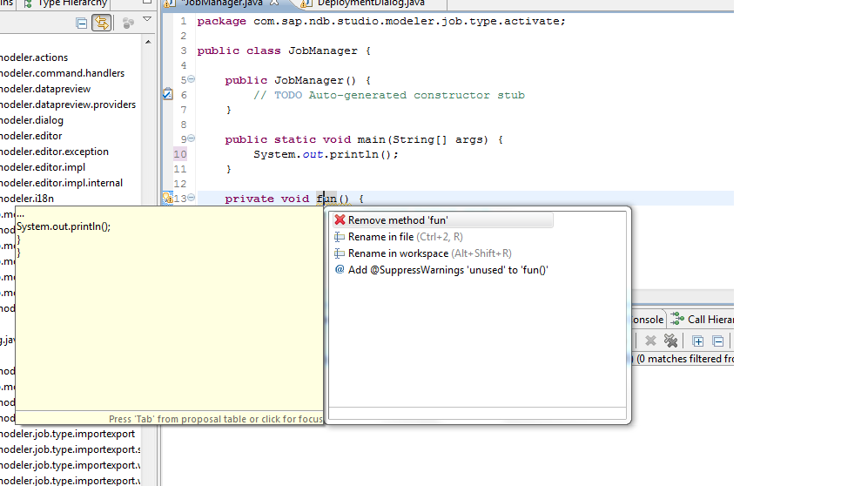This screenshot has width=868, height=486.
Task: Click the Java file icon on JobManager.java tab
Action: click(169, 3)
